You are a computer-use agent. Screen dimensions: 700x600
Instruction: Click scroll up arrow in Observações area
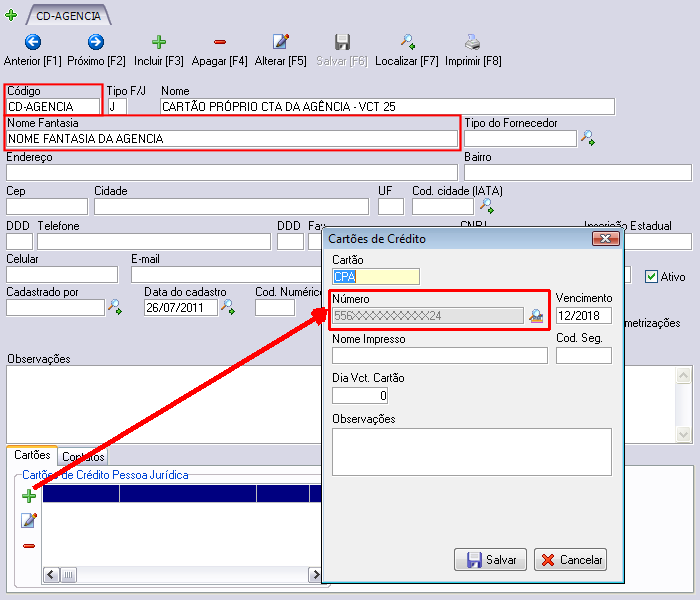(683, 375)
